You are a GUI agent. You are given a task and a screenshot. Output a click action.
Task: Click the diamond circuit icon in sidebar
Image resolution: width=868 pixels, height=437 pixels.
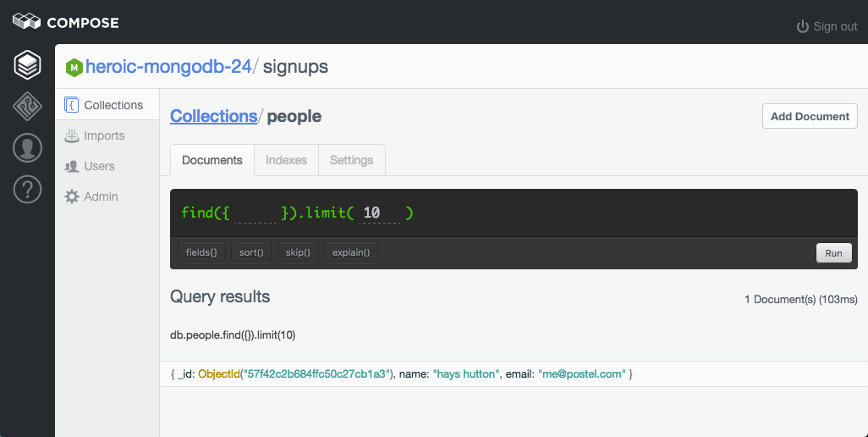point(27,107)
